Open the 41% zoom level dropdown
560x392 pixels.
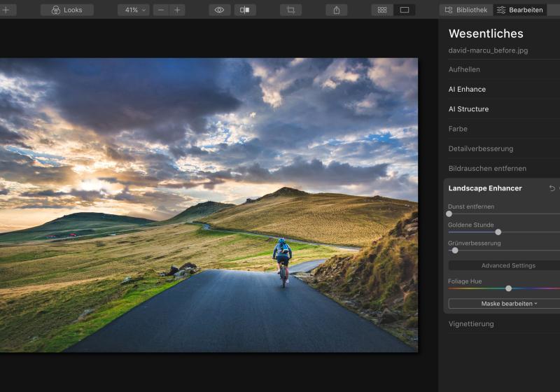tap(133, 10)
